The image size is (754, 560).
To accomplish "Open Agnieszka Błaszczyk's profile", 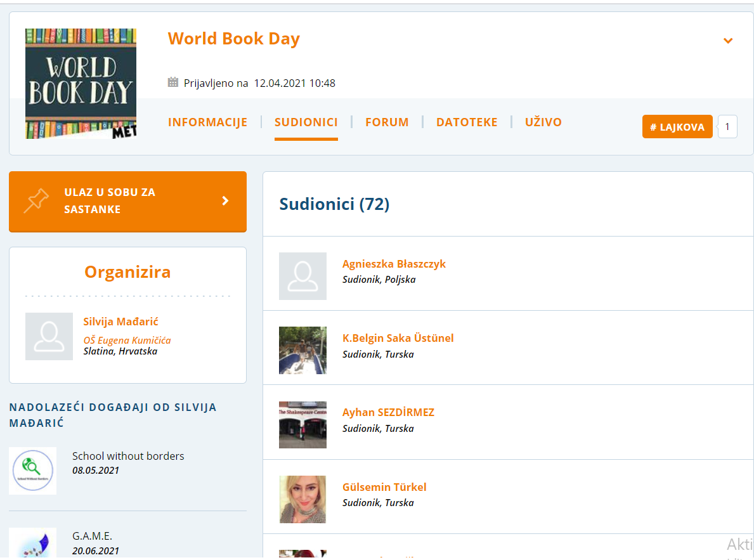I will [394, 264].
